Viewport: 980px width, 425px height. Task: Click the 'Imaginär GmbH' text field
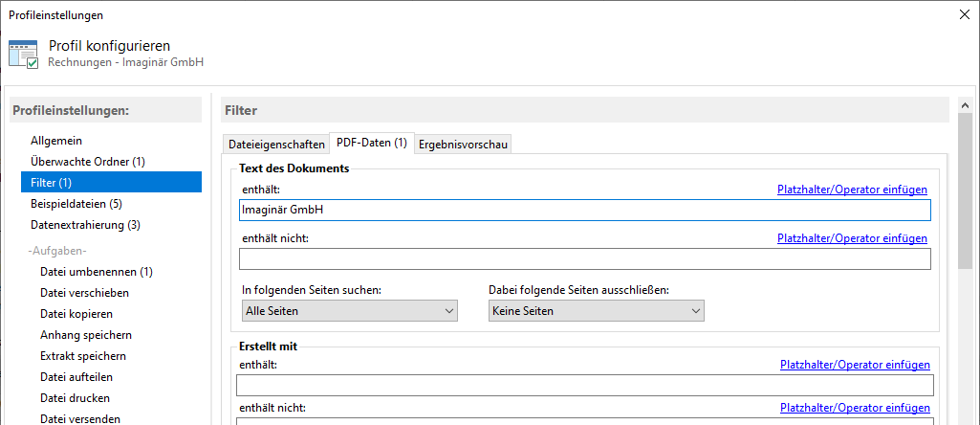[584, 211]
